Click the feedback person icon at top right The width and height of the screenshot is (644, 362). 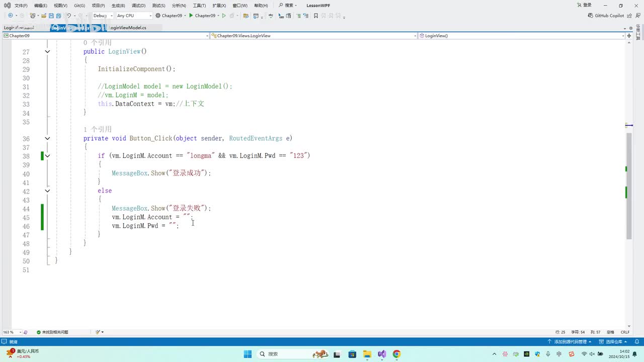tap(637, 16)
